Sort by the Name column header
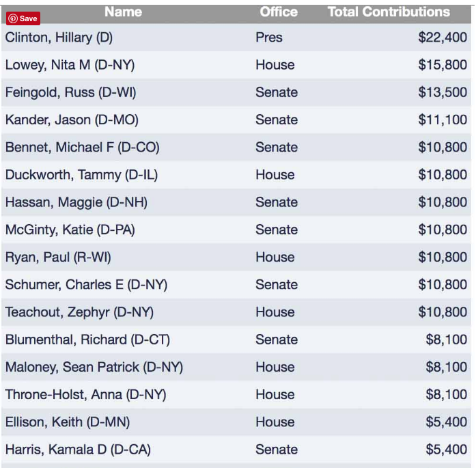This screenshot has height=468, width=476. click(123, 12)
